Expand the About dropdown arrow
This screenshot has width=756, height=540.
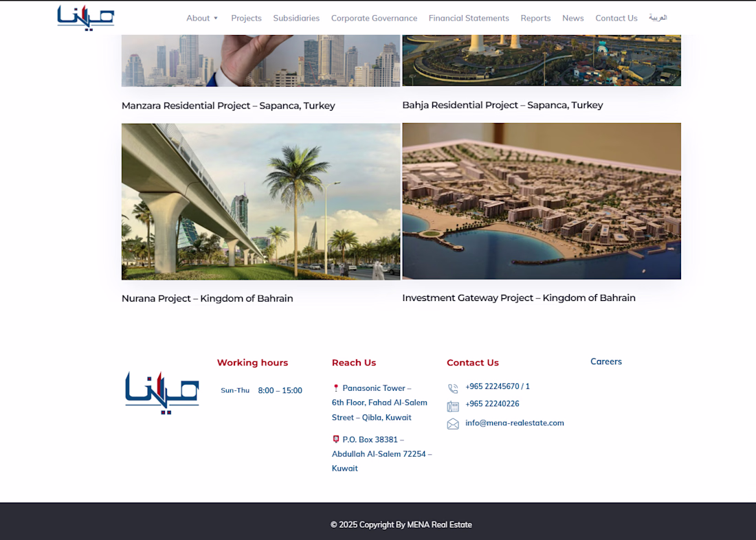tap(216, 19)
